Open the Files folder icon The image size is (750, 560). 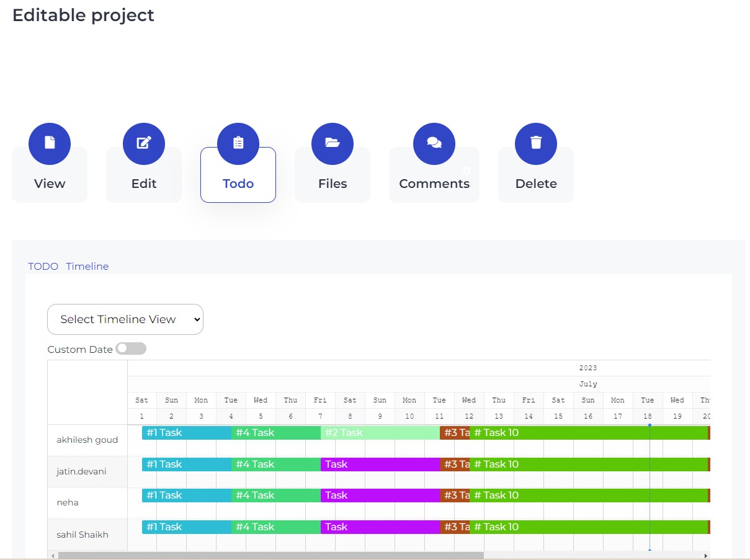333,144
